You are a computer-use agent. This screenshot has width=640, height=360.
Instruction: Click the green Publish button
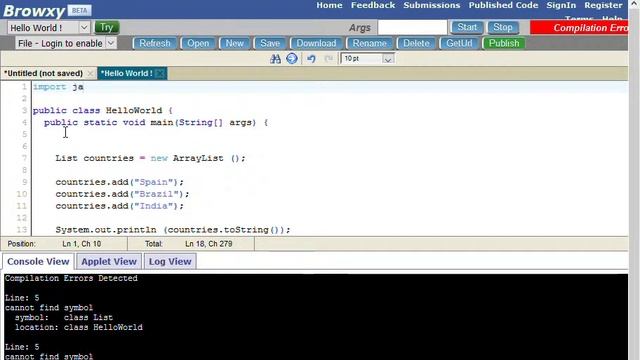(504, 43)
